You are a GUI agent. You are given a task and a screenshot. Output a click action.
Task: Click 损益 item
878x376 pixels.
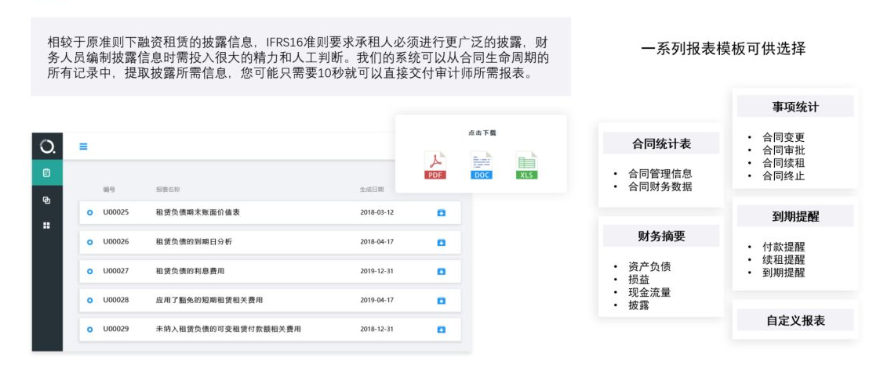click(x=639, y=279)
